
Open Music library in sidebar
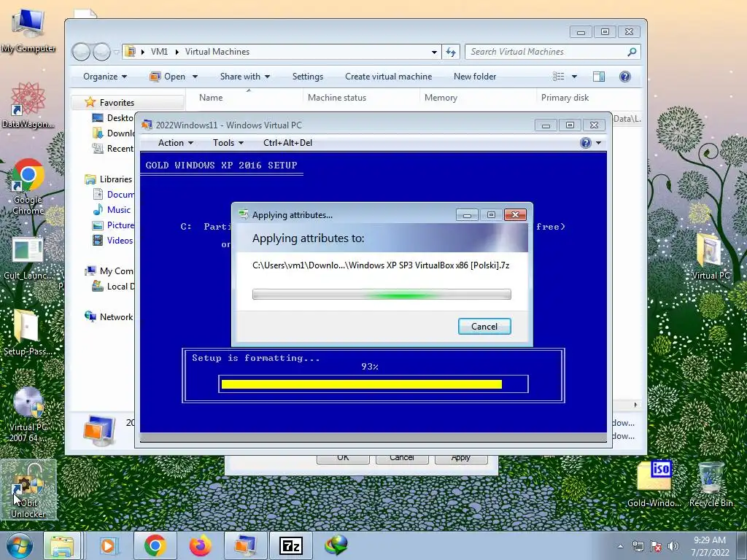(119, 210)
